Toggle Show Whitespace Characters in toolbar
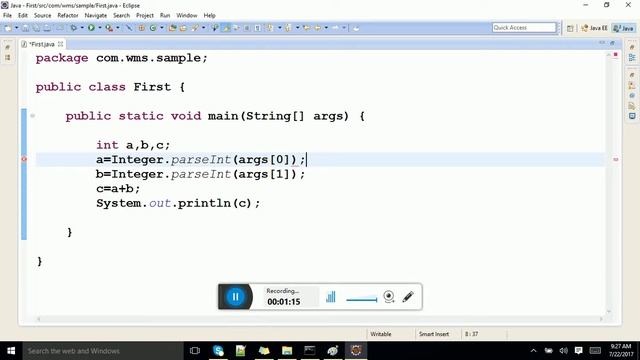This screenshot has width=640, height=360. 258,28
